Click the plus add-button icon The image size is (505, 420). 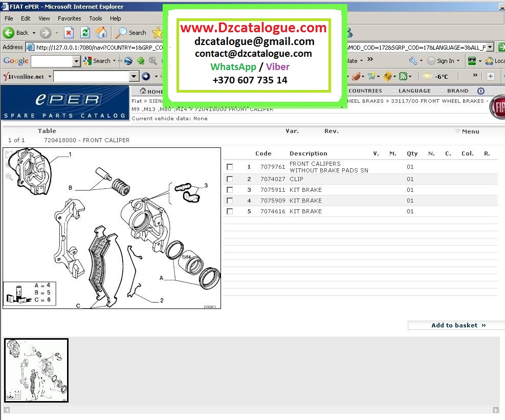point(491,76)
